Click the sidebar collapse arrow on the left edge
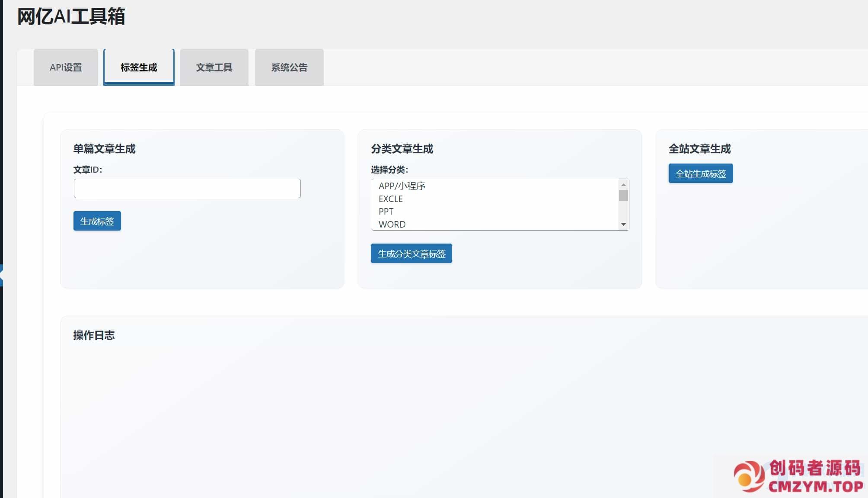 tap(1, 275)
